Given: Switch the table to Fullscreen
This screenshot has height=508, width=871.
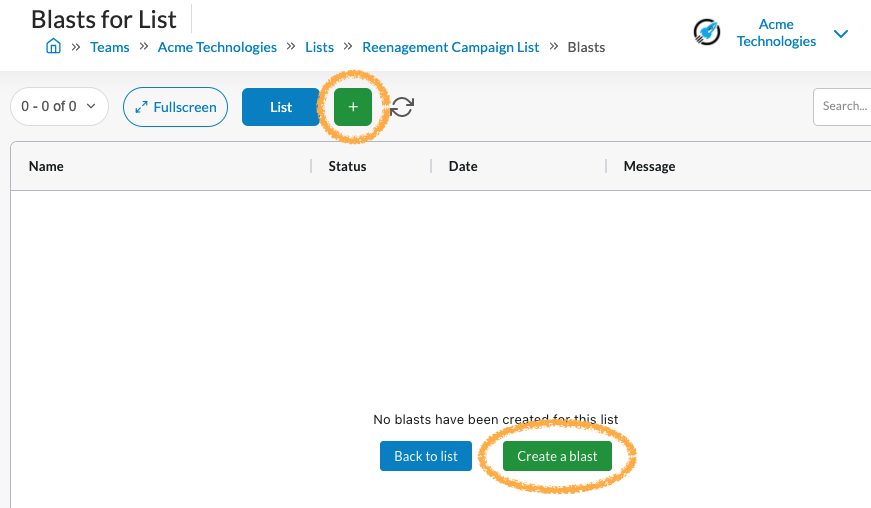Looking at the screenshot, I should (x=176, y=107).
